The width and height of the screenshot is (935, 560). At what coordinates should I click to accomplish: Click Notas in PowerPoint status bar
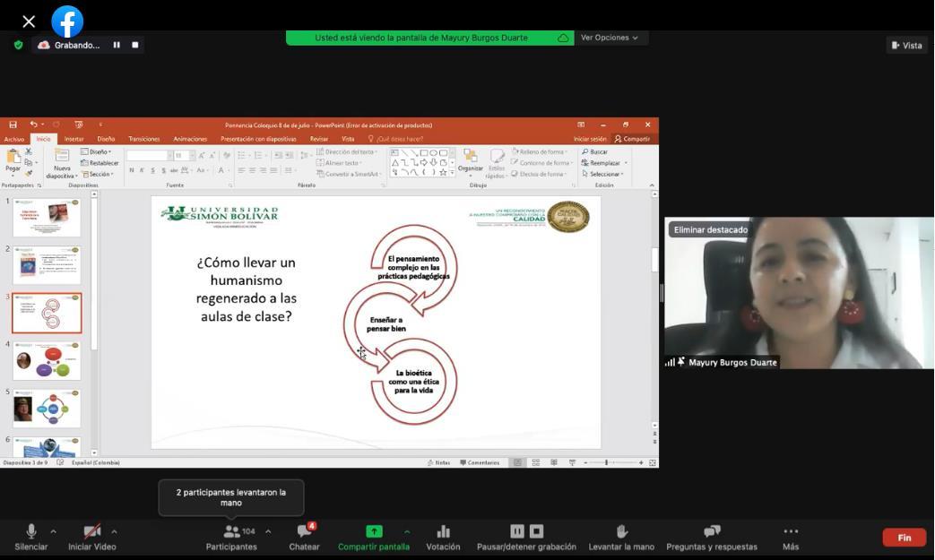(439, 463)
